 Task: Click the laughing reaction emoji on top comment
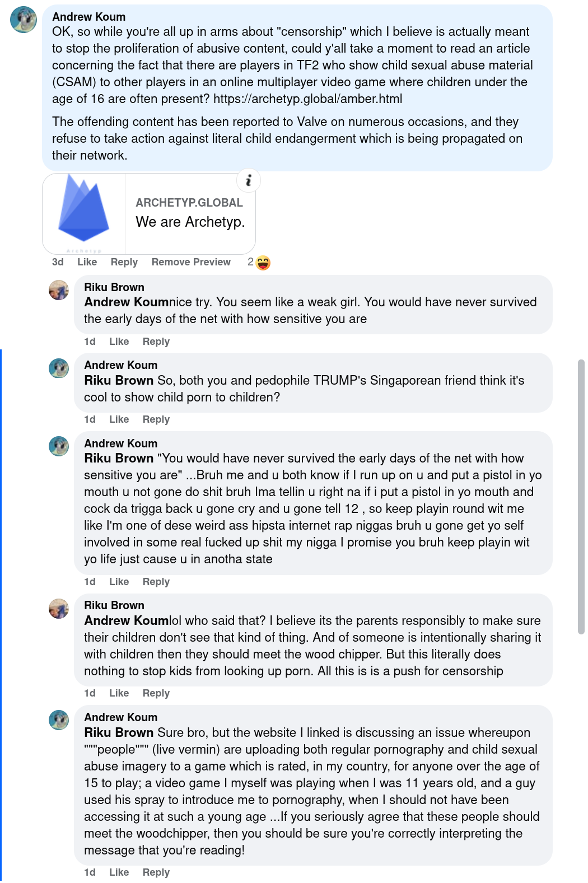tap(263, 263)
